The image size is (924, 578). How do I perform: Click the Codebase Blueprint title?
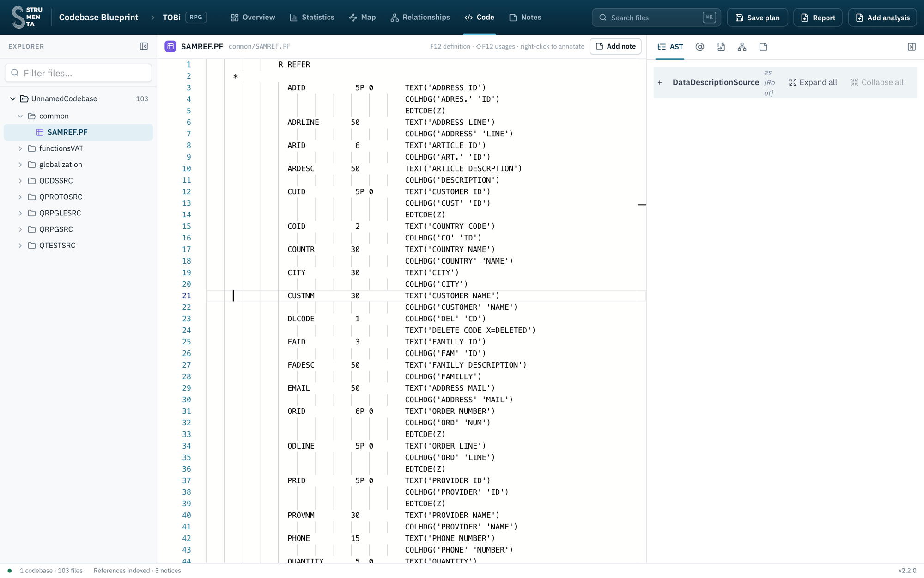(98, 18)
